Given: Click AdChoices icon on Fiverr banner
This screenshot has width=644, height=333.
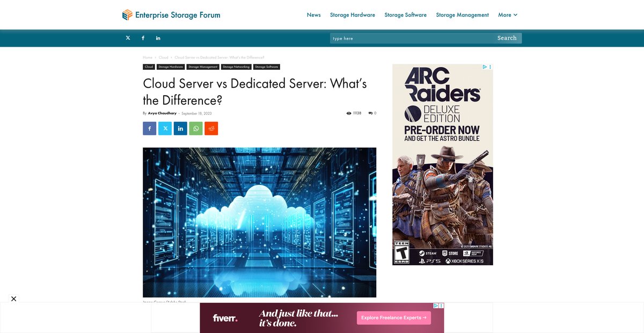Looking at the screenshot, I should pos(436,306).
